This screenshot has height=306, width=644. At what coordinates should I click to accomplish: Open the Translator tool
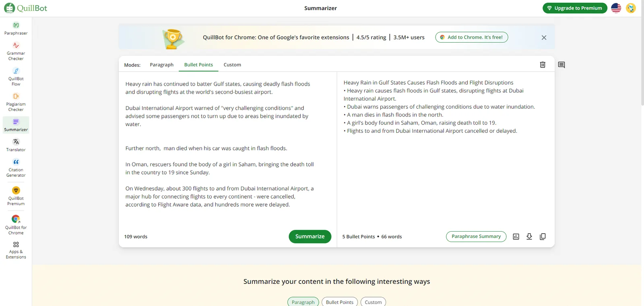pyautogui.click(x=16, y=145)
